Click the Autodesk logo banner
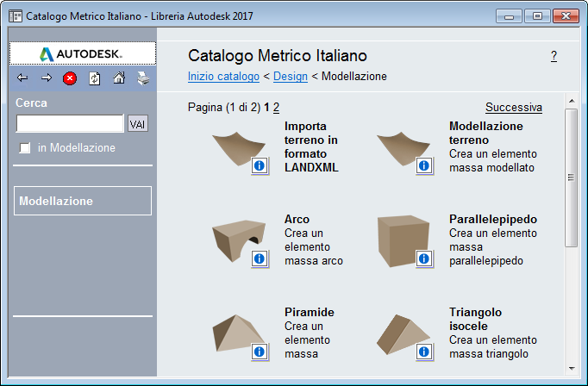Screen dimensions: 588x386 point(83,53)
